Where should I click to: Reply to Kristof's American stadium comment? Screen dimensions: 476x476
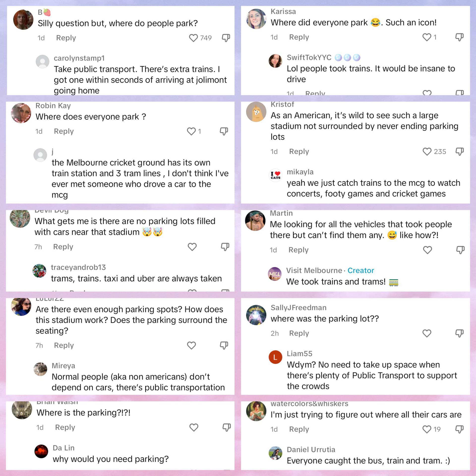tap(299, 151)
